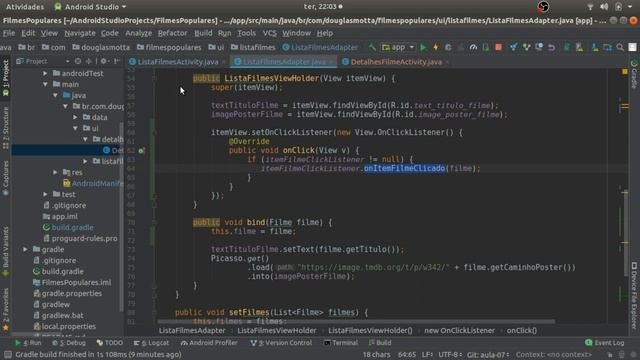Open the app run configuration dropdown
This screenshot has width=640, height=360.
[x=398, y=47]
